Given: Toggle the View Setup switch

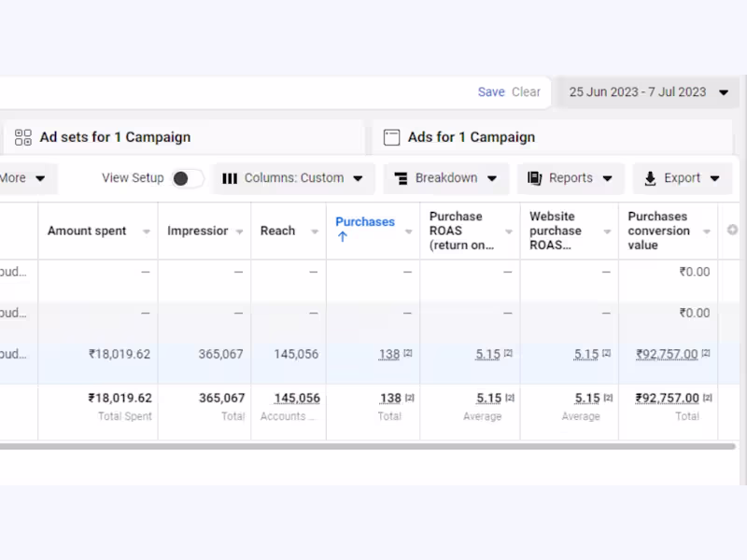Looking at the screenshot, I should (187, 178).
